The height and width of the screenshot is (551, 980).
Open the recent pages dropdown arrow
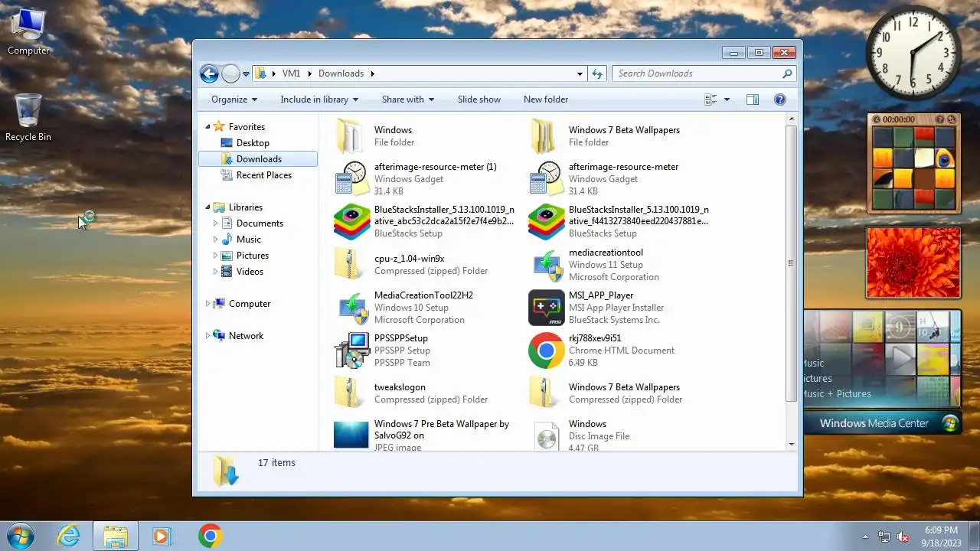[x=246, y=74]
